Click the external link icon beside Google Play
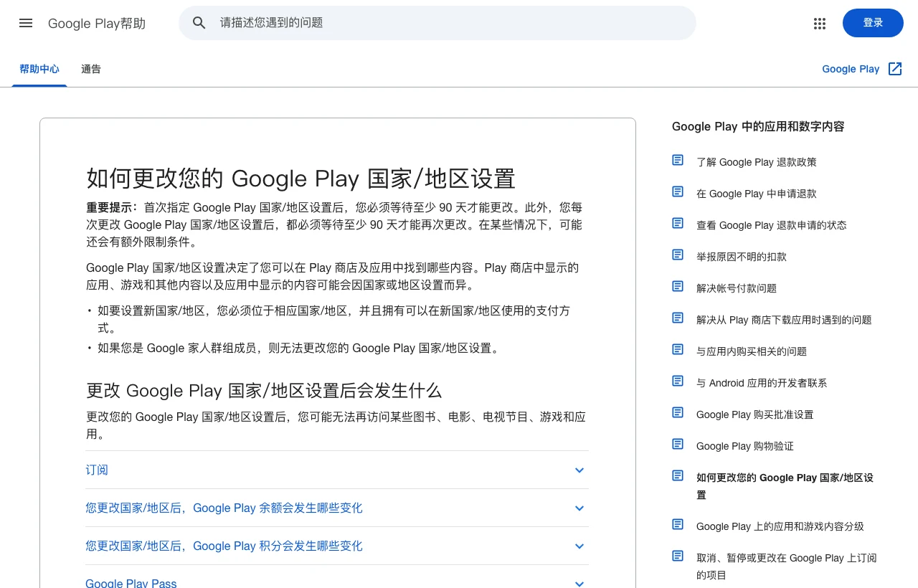The image size is (918, 588). (895, 69)
